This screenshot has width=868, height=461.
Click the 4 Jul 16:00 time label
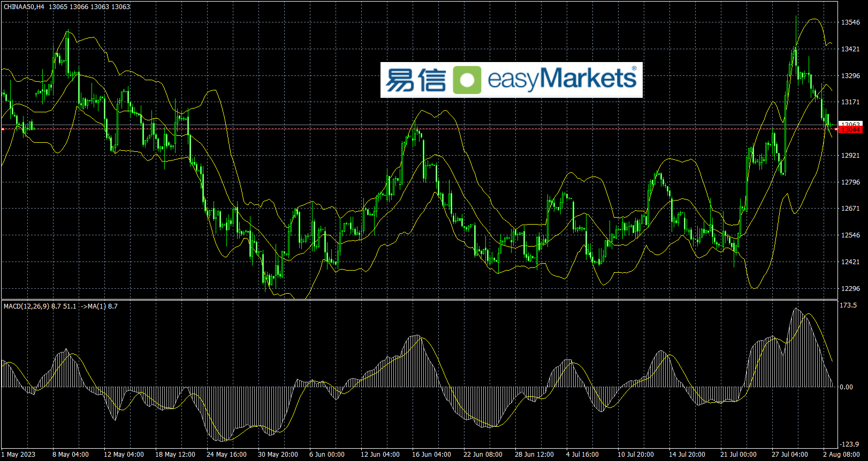coord(582,455)
